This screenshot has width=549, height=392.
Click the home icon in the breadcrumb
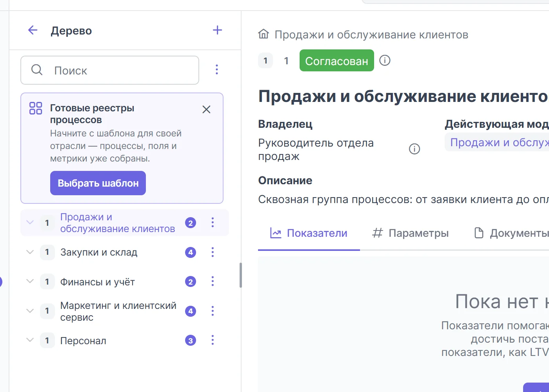point(264,34)
